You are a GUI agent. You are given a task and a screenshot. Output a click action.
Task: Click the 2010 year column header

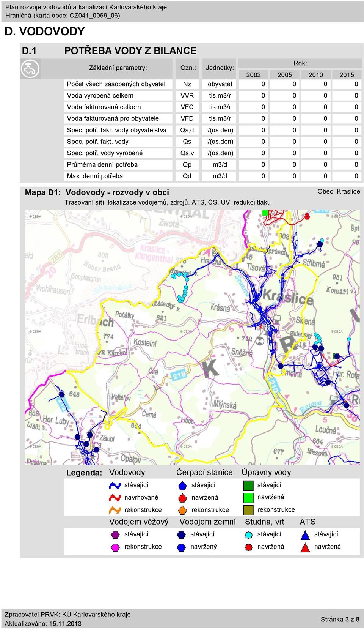coord(315,75)
